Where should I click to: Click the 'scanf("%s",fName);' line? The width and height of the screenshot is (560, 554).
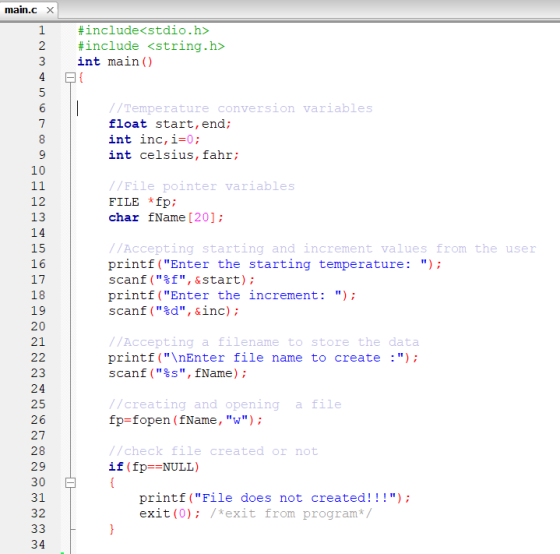[x=178, y=373]
